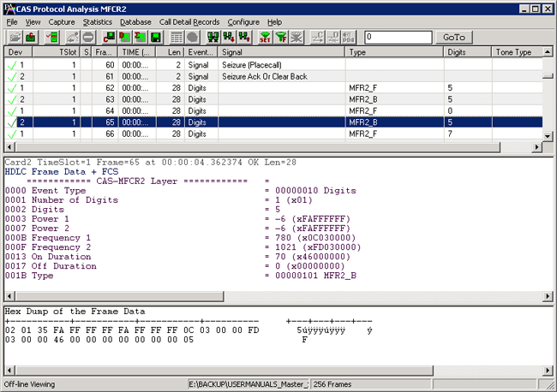Click the grayed-out start capture toolbar icon
The image size is (557, 392).
point(73,38)
